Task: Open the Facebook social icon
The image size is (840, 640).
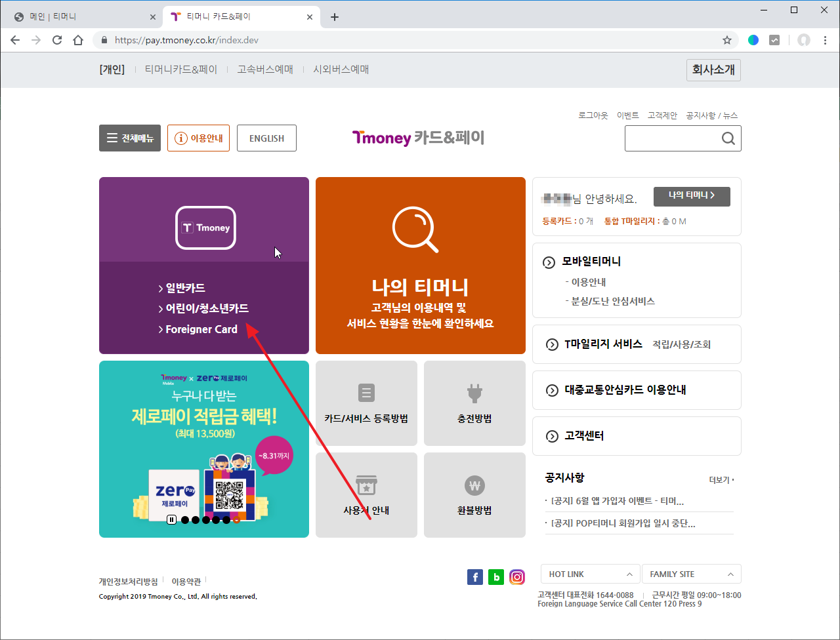Action: (475, 577)
